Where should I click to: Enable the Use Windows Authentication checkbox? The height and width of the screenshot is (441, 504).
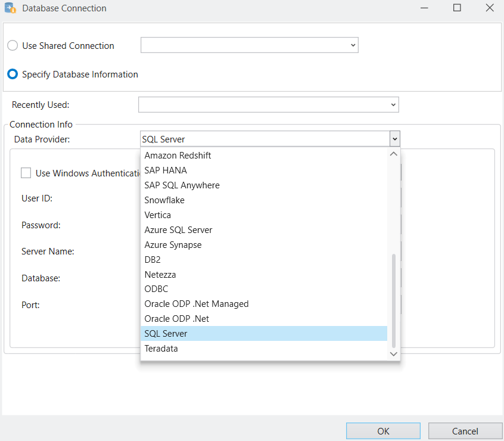click(x=26, y=173)
